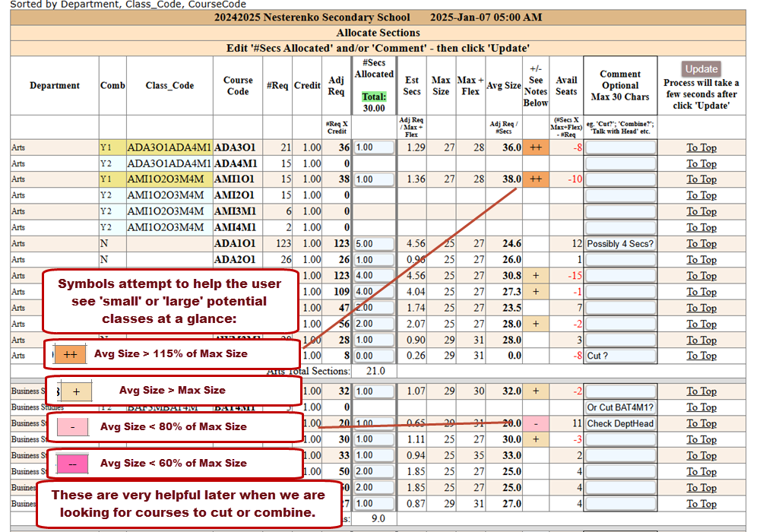760x532 pixels.
Task: Select the 'Or Cut BAT4M1?' comment box
Action: point(620,407)
